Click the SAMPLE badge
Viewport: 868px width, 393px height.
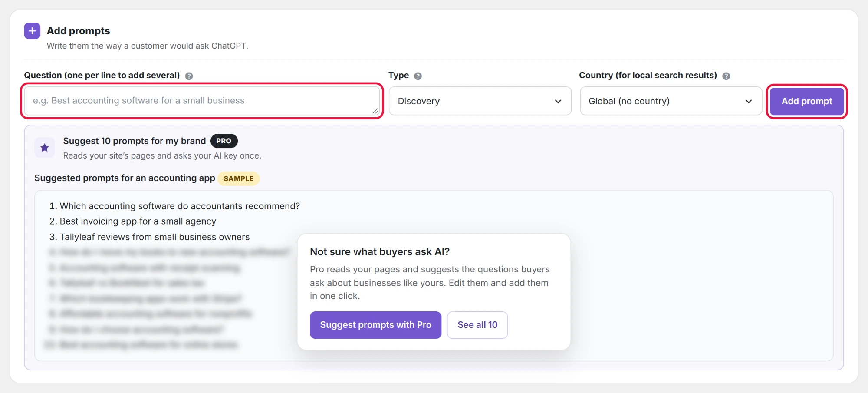point(239,178)
